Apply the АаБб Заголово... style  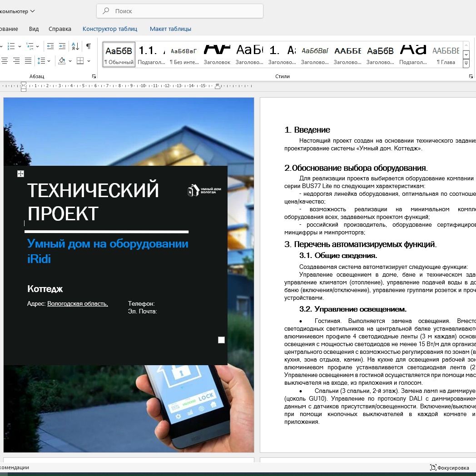249,55
